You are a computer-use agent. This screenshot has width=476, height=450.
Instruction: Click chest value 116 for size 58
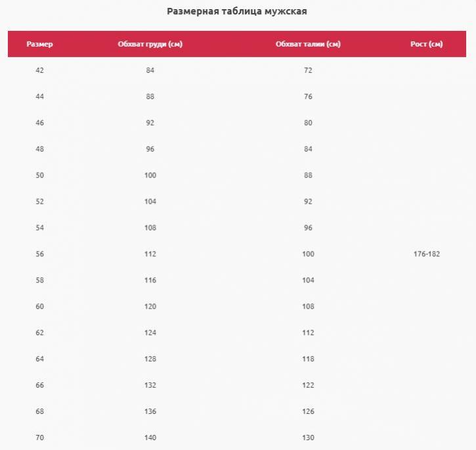coord(150,280)
